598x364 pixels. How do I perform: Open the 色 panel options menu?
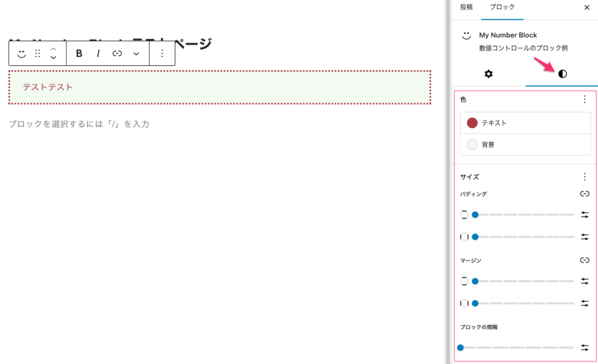click(585, 100)
